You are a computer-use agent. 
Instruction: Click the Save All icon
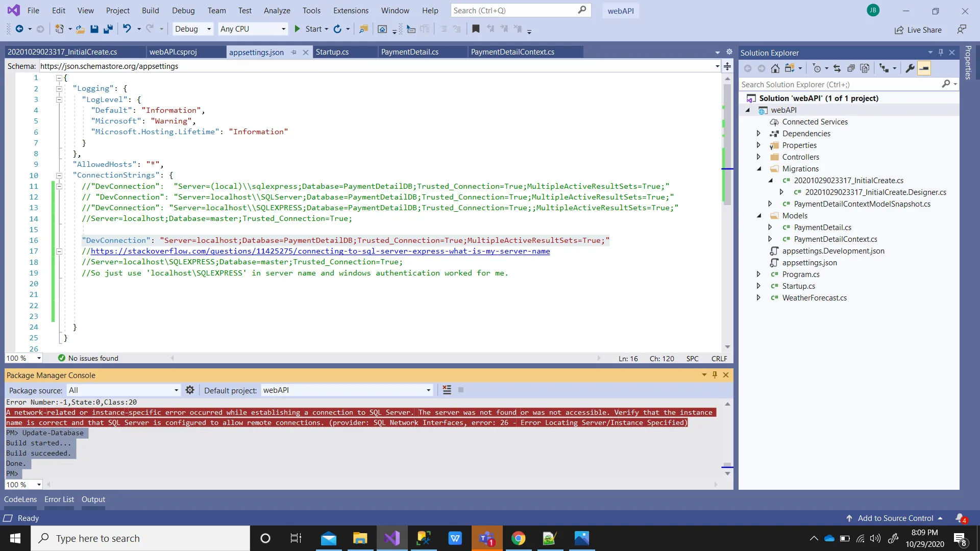click(108, 29)
